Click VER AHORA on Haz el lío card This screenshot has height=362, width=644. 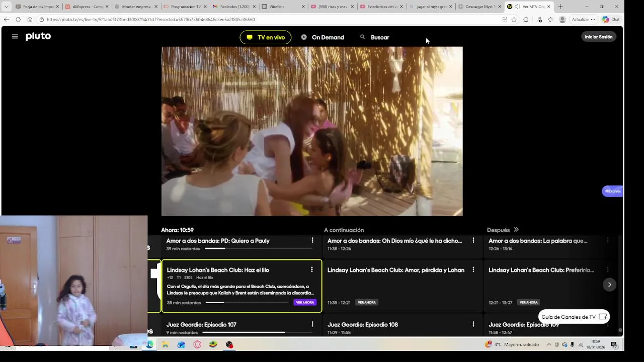pyautogui.click(x=305, y=302)
